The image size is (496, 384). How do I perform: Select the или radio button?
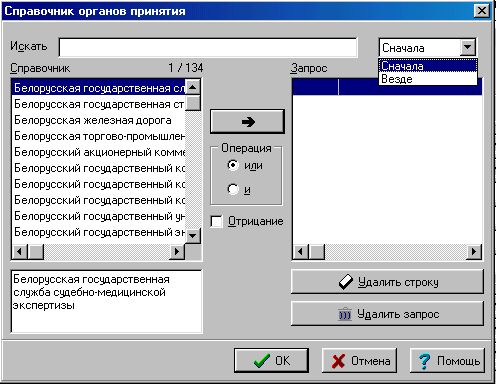(x=233, y=165)
